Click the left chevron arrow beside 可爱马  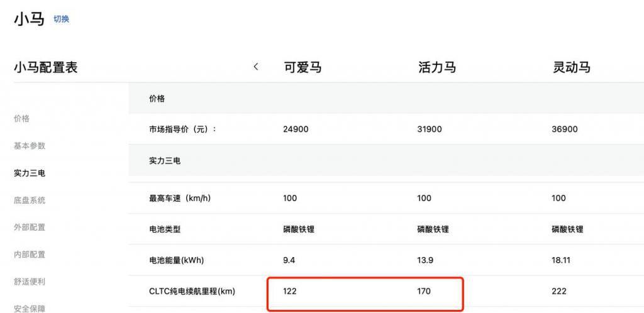point(256,67)
